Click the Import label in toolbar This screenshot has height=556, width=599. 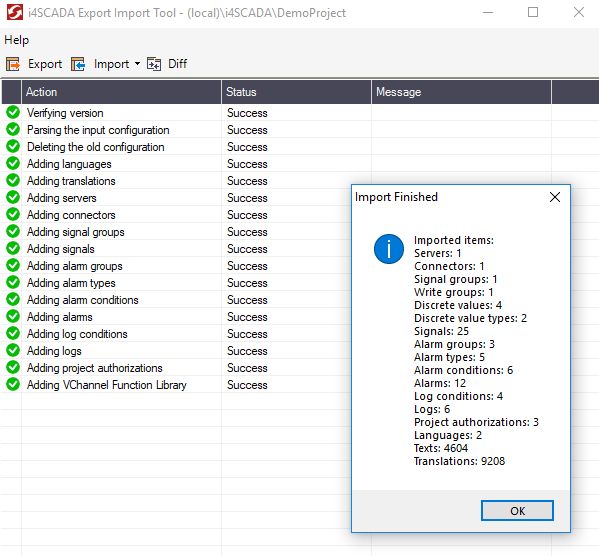tap(112, 64)
